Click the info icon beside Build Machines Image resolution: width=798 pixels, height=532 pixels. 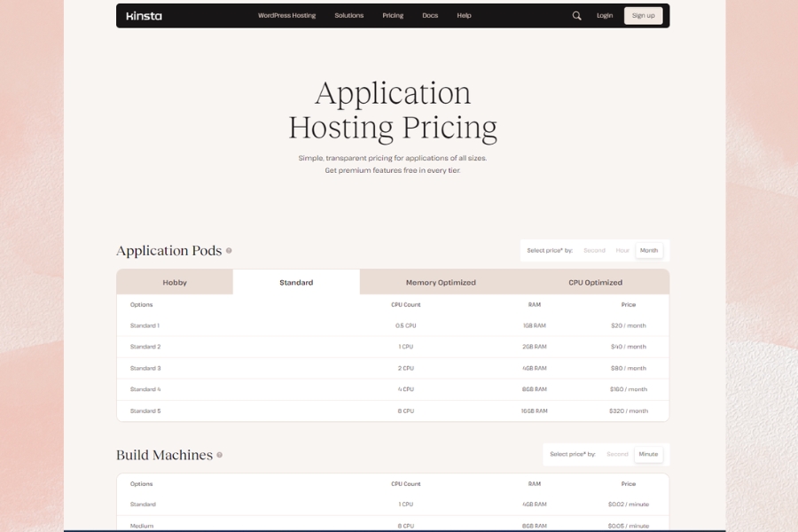coord(219,455)
